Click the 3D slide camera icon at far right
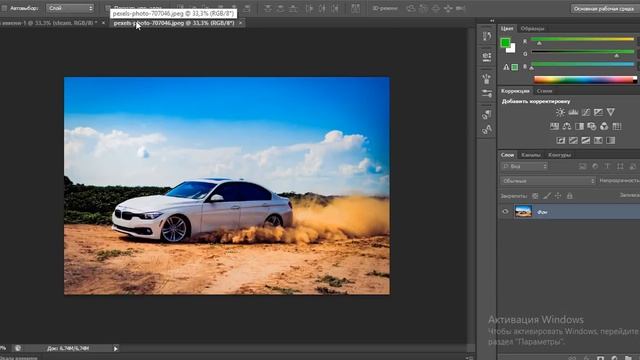This screenshot has height=360, width=640. [x=460, y=8]
